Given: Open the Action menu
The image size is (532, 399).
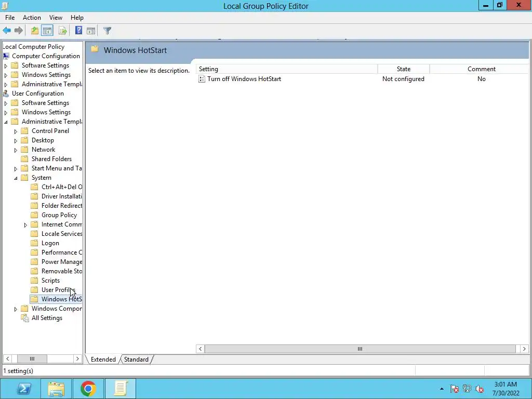Looking at the screenshot, I should tap(32, 18).
